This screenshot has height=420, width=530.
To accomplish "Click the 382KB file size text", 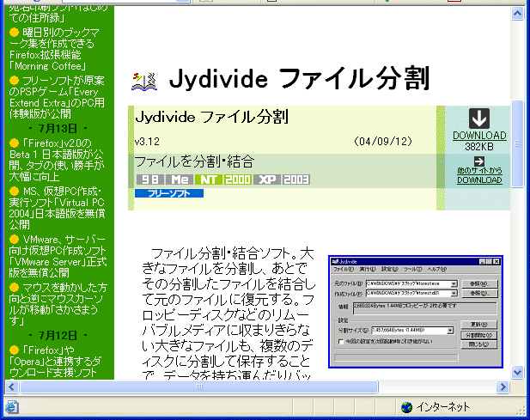I will pyautogui.click(x=479, y=147).
